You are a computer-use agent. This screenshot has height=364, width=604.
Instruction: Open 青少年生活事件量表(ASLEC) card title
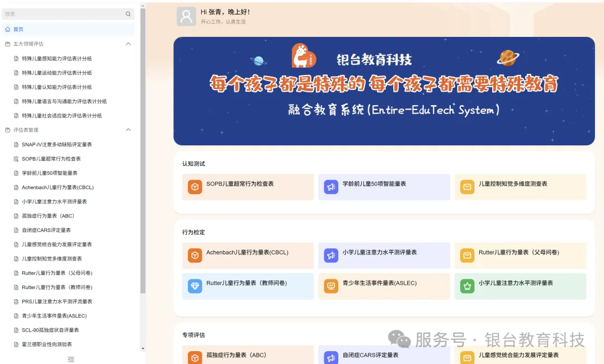(x=380, y=283)
